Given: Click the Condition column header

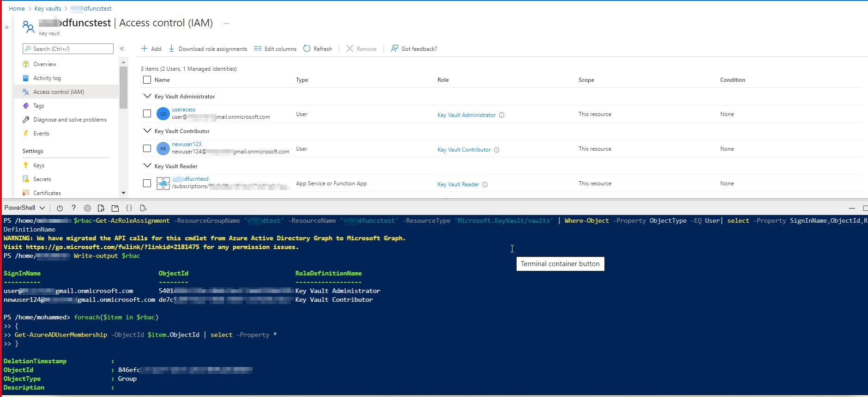Looking at the screenshot, I should point(733,80).
